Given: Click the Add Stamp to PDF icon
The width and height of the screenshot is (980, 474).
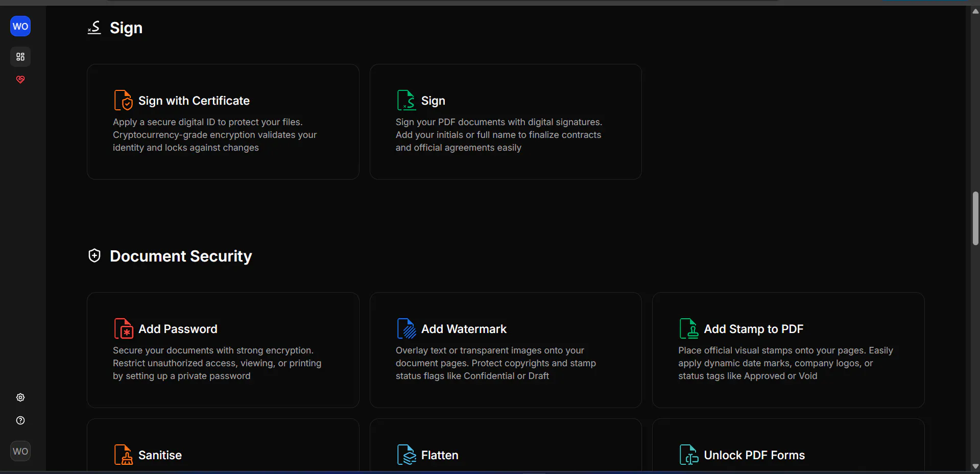Looking at the screenshot, I should (689, 328).
